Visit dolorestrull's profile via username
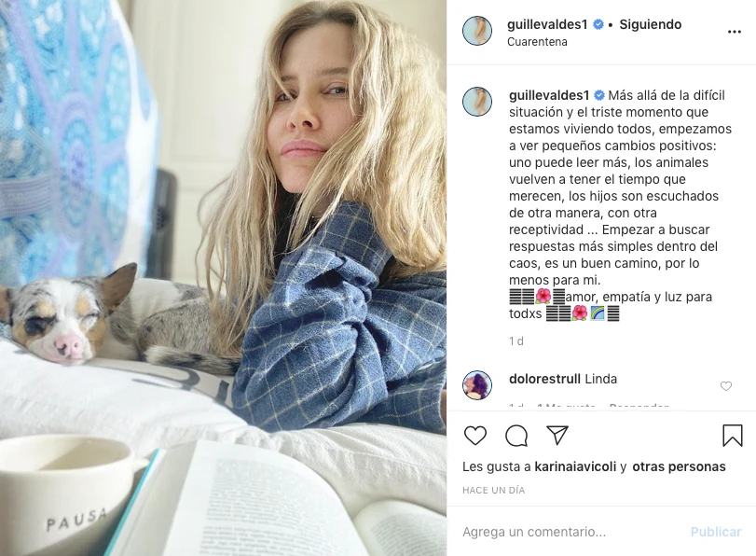Image resolution: width=756 pixels, height=556 pixels. (544, 379)
